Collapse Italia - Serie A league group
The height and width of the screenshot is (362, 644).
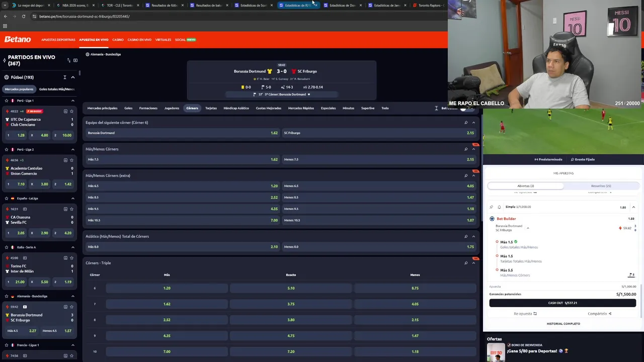point(73,247)
